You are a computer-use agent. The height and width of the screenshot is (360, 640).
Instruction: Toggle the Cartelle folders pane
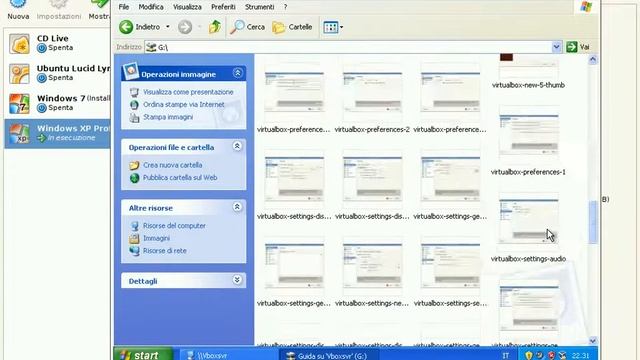click(x=292, y=27)
